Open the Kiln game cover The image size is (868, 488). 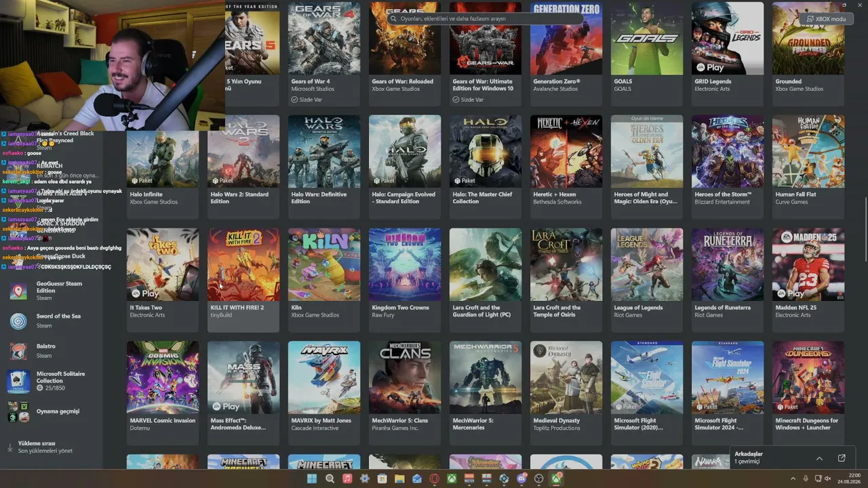tap(324, 264)
